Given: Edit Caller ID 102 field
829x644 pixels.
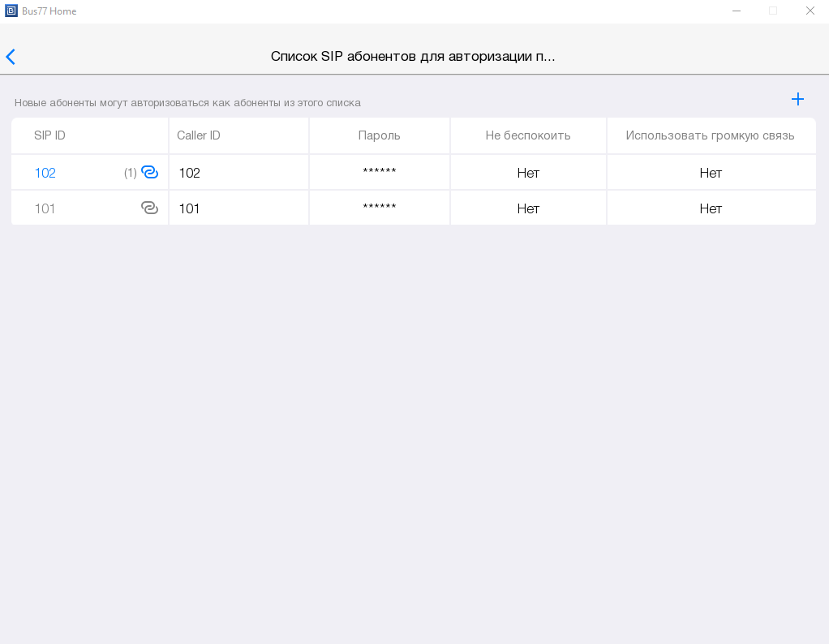Looking at the screenshot, I should click(238, 173).
